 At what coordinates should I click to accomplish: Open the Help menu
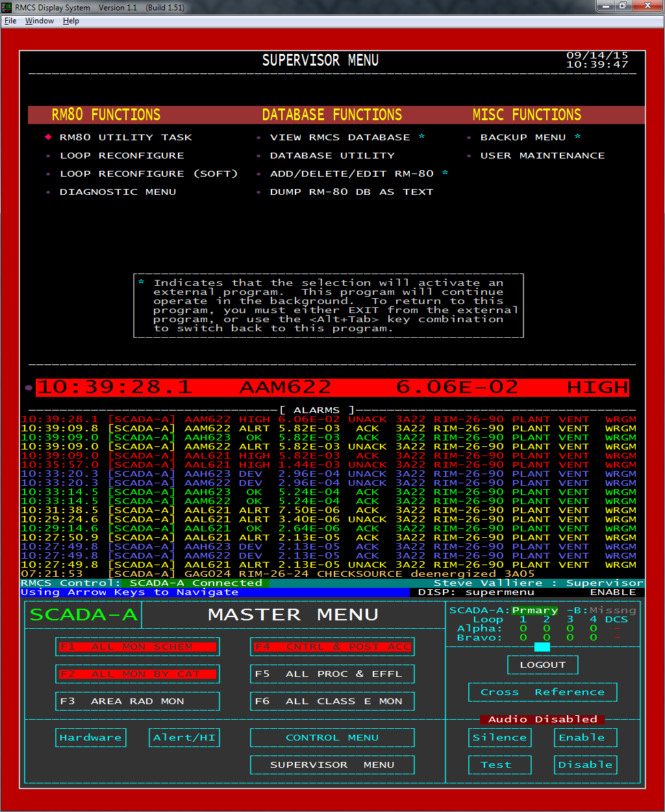(71, 21)
